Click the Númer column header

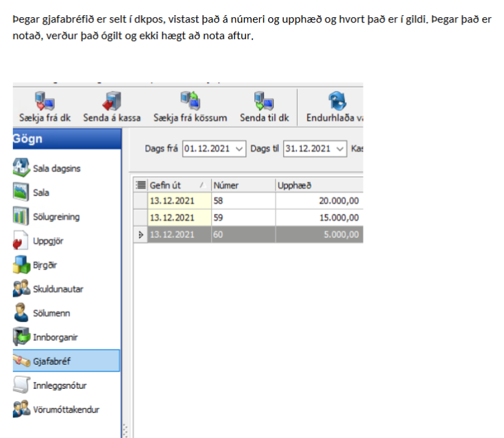tap(241, 185)
